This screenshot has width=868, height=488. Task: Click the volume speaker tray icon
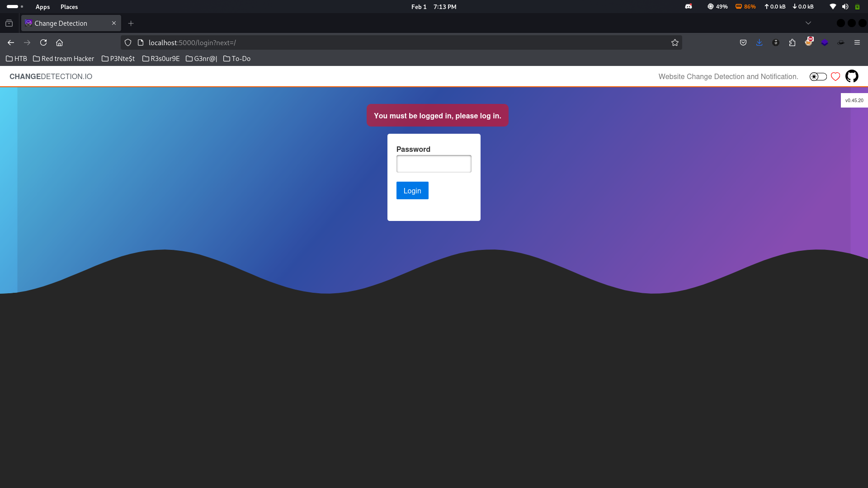coord(845,7)
